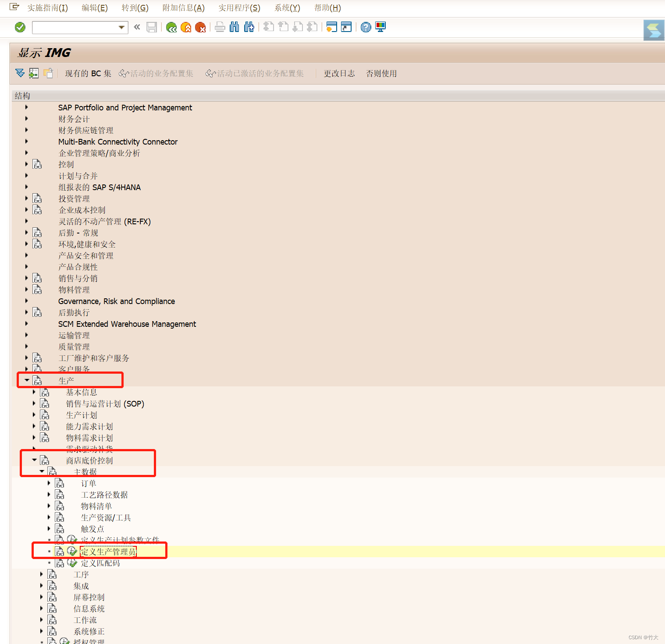This screenshot has height=644, width=665.
Task: Select the Multi-Bank Connectivity Connector row
Action: tap(118, 142)
